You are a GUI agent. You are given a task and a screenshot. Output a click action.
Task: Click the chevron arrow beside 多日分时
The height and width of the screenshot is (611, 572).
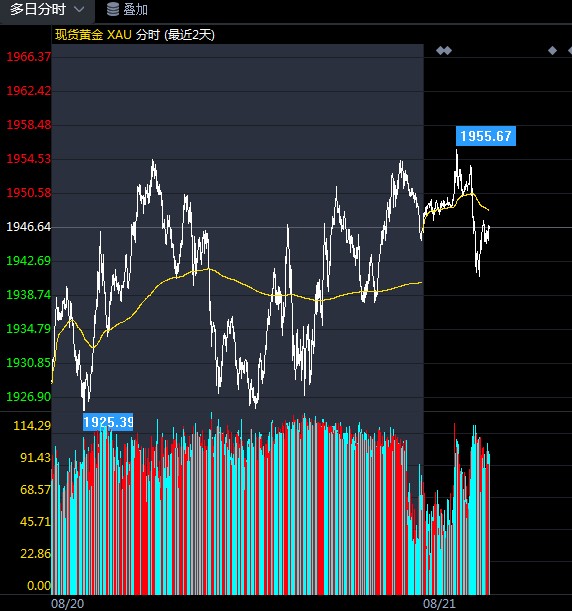pos(79,9)
